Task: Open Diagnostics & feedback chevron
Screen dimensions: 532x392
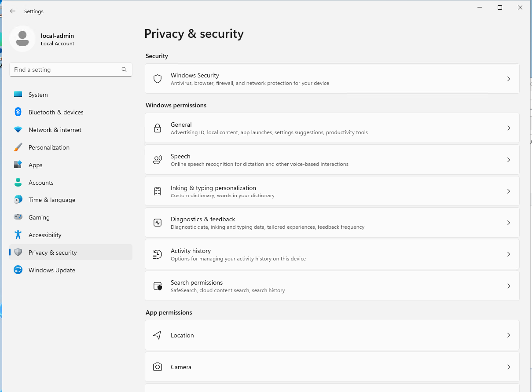Action: 509,223
